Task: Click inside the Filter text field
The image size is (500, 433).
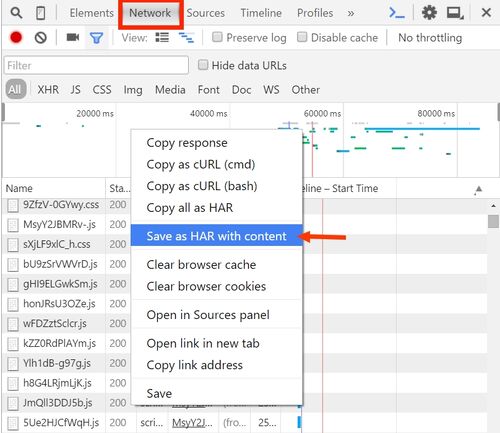Action: click(x=96, y=65)
